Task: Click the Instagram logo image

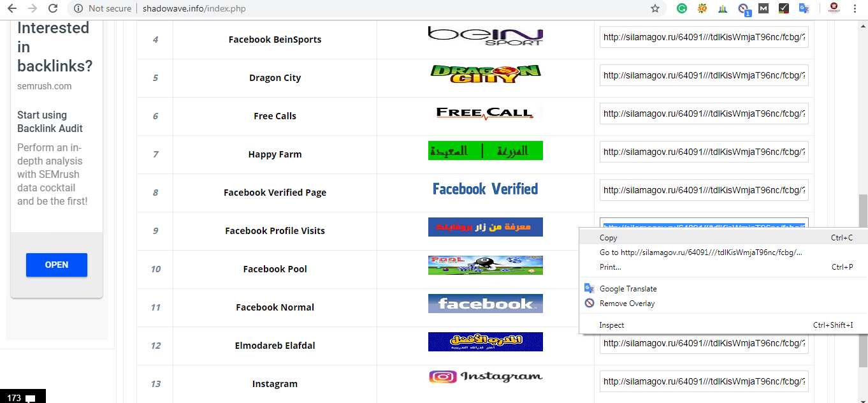Action: pos(485,377)
